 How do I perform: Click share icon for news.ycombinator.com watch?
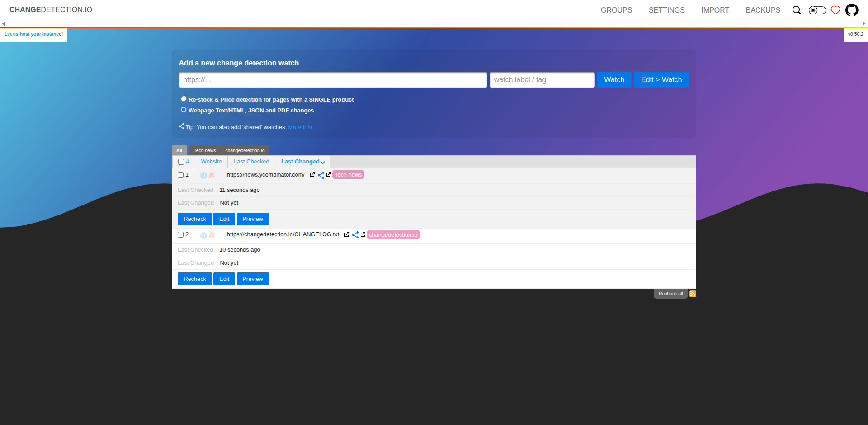(x=321, y=175)
